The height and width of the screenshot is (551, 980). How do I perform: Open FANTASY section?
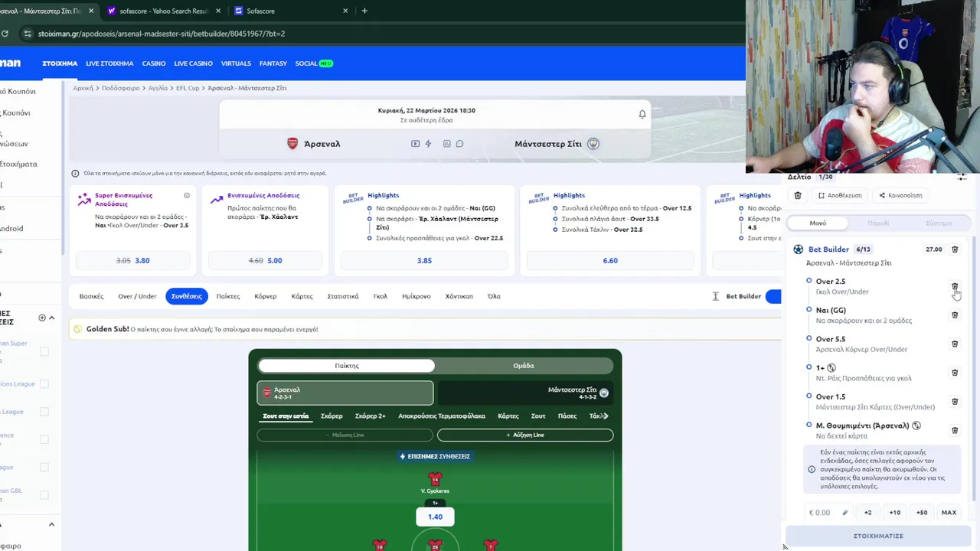(273, 64)
